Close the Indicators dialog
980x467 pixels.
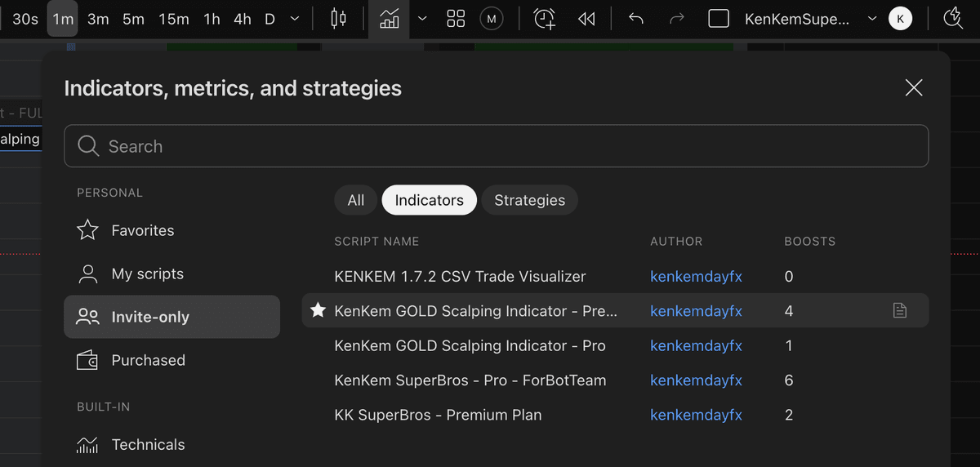tap(914, 87)
